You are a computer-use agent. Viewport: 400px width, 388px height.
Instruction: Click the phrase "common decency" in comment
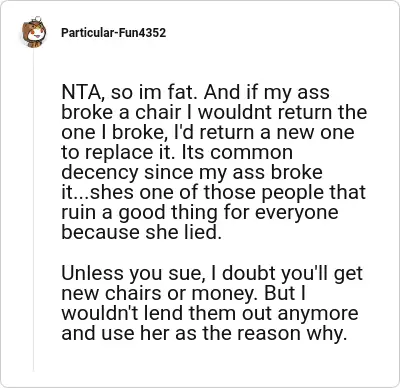pos(177,162)
